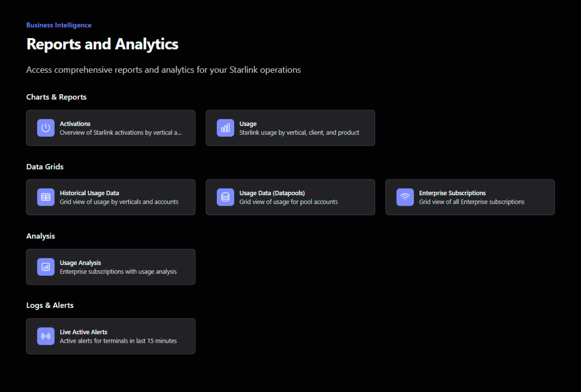Click "Grid view of usage for pool accounts" text
The width and height of the screenshot is (581, 392).
[288, 202]
